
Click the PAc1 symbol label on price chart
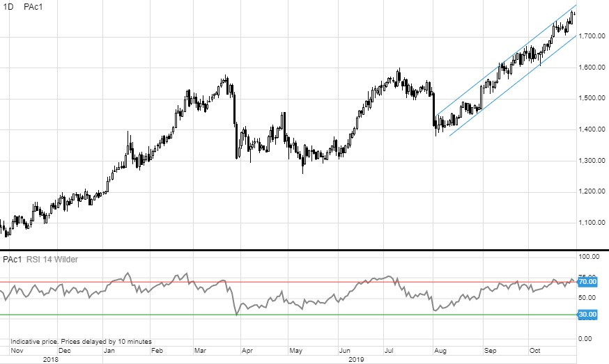33,6
